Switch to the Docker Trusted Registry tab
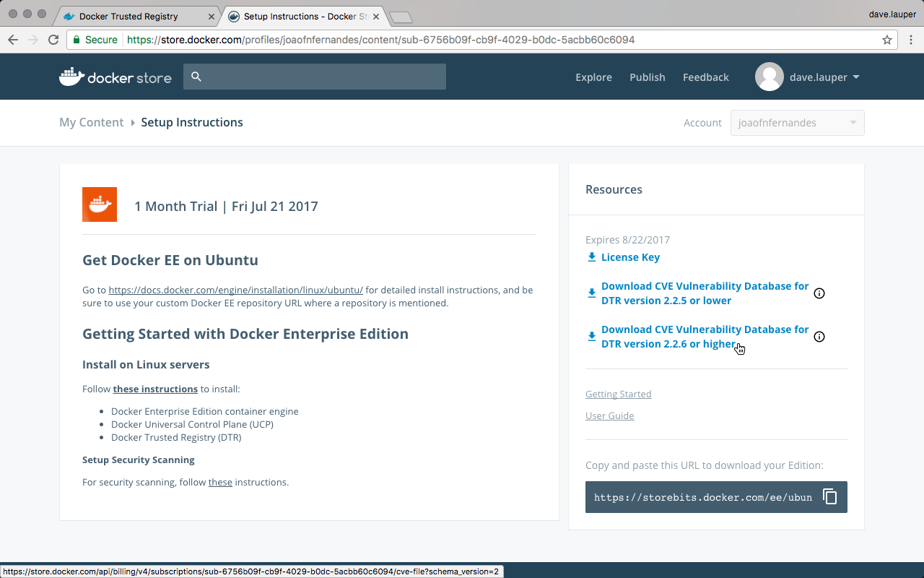Image resolution: width=924 pixels, height=578 pixels. point(128,16)
